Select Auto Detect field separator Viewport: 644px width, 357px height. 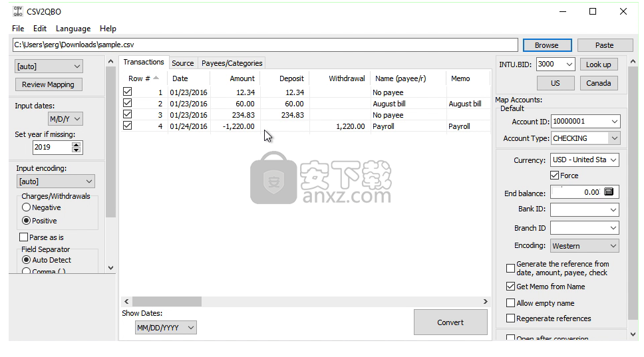click(x=27, y=260)
